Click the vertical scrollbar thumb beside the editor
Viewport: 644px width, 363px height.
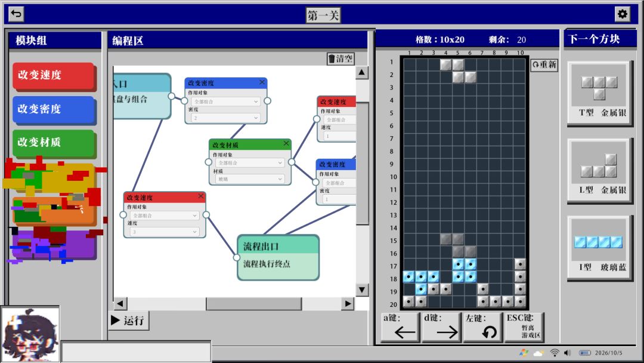tap(362, 163)
